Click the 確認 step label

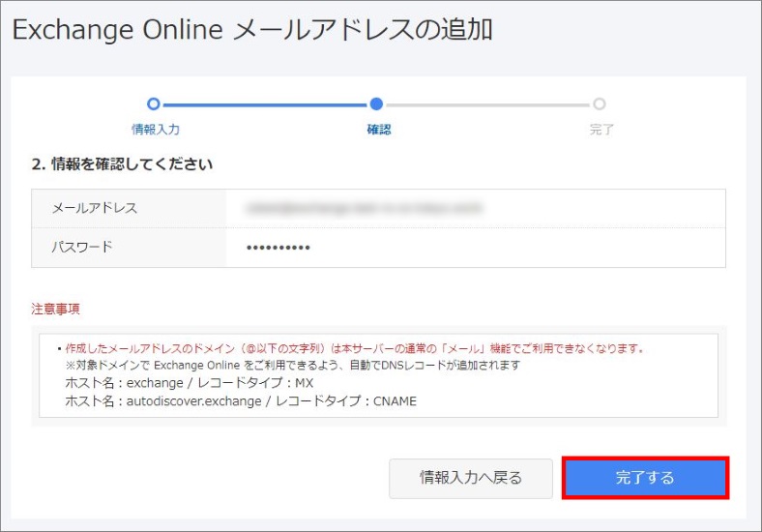378,130
